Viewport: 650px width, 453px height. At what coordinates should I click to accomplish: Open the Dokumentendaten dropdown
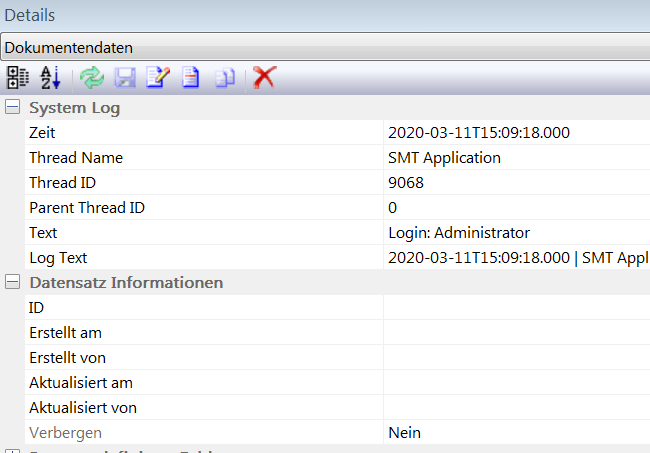325,47
